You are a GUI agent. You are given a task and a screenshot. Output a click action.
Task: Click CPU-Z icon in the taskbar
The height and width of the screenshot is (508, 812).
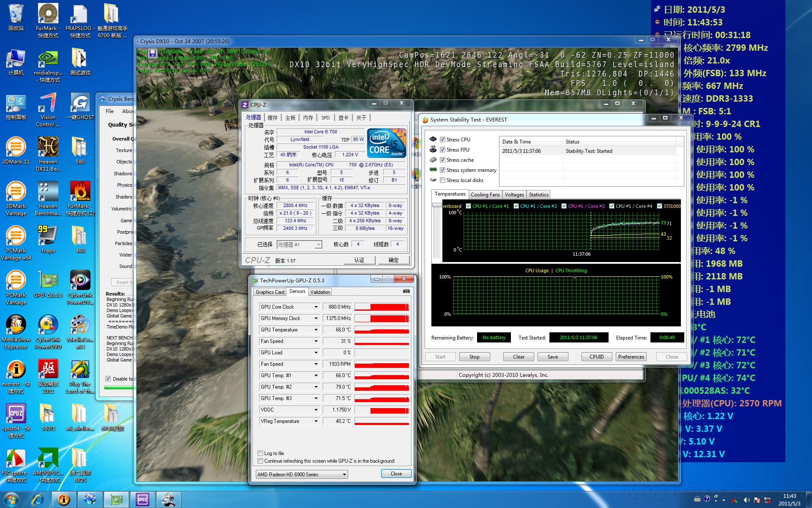[142, 500]
